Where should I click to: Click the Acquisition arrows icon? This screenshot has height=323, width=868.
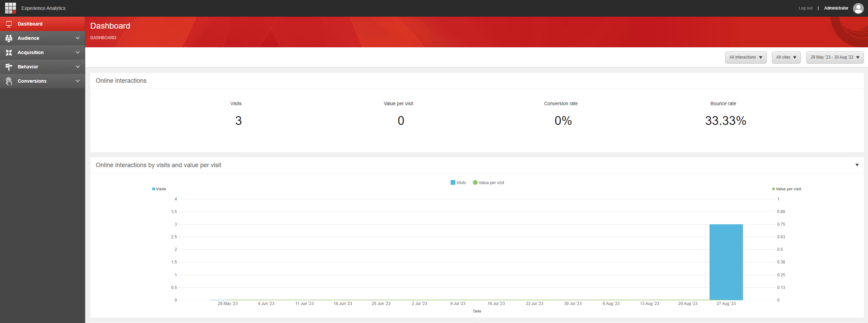pos(9,53)
